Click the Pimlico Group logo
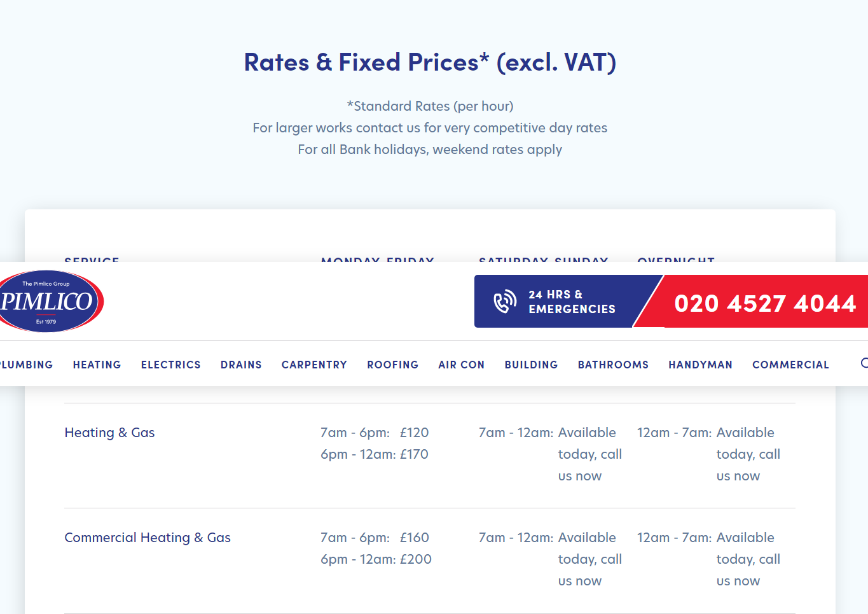Screen dimensions: 868x614 click(x=50, y=302)
